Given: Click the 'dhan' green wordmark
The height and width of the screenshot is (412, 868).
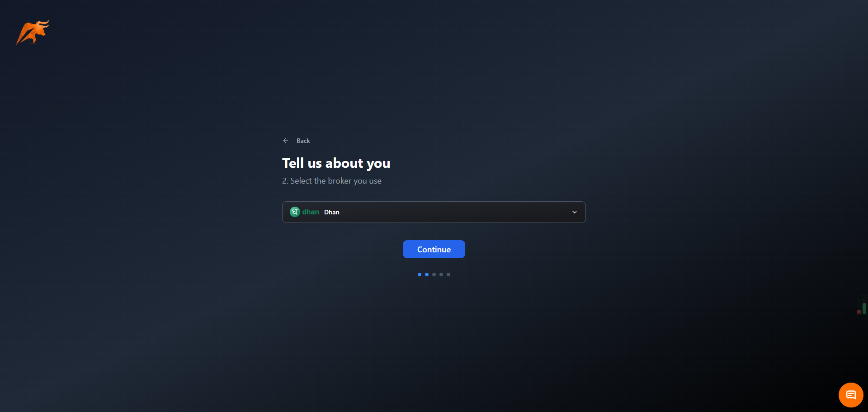Looking at the screenshot, I should (310, 212).
